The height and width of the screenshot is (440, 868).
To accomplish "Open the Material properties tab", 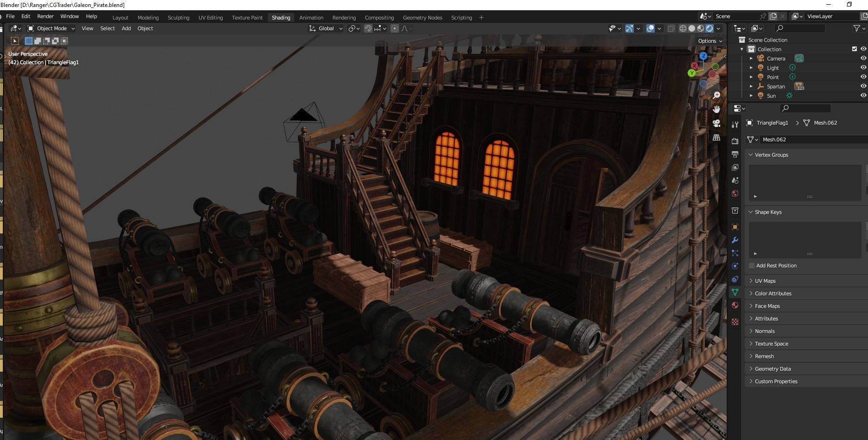I will pyautogui.click(x=735, y=305).
